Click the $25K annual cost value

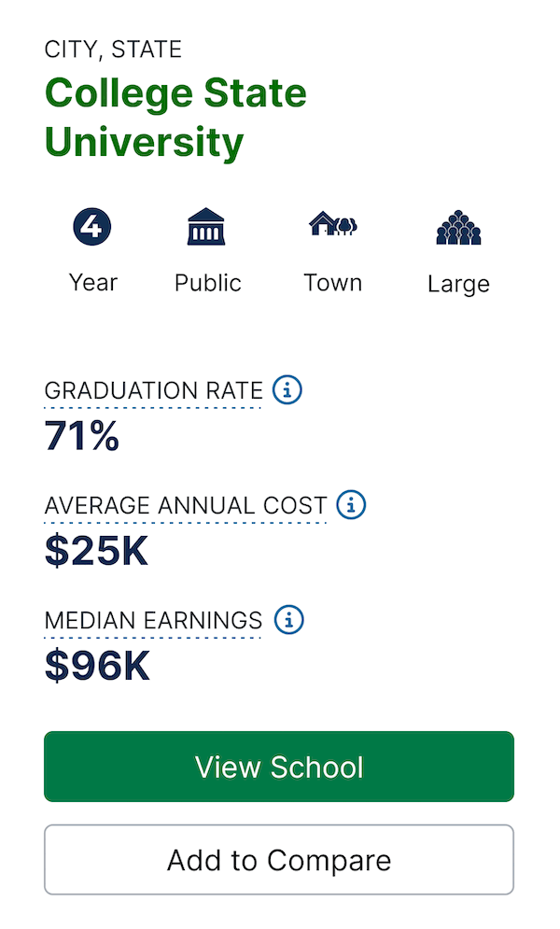click(96, 551)
